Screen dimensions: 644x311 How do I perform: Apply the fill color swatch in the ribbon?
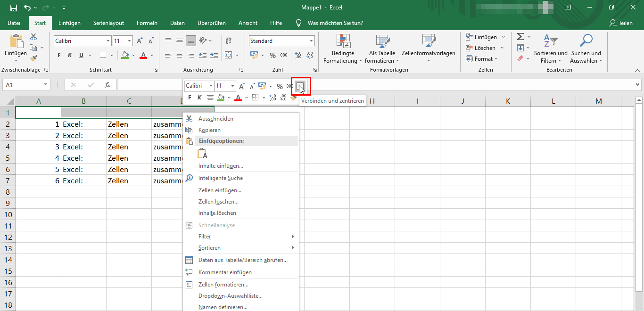coord(124,55)
